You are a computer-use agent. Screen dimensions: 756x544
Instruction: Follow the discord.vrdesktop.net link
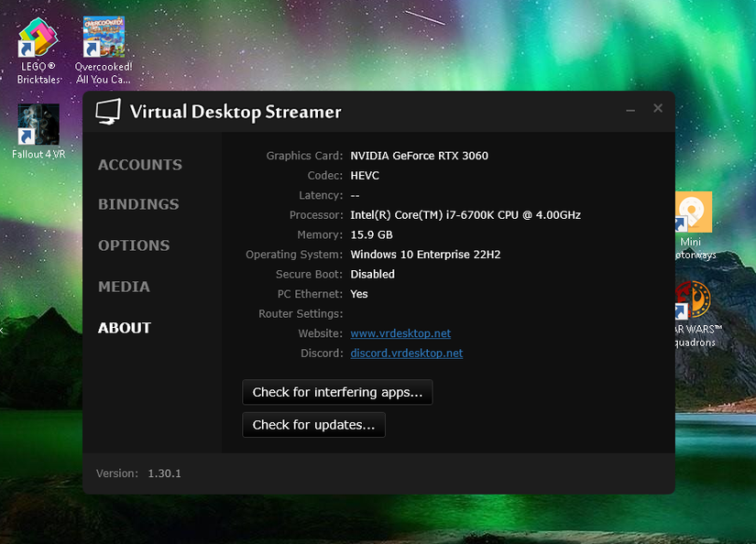click(x=406, y=353)
